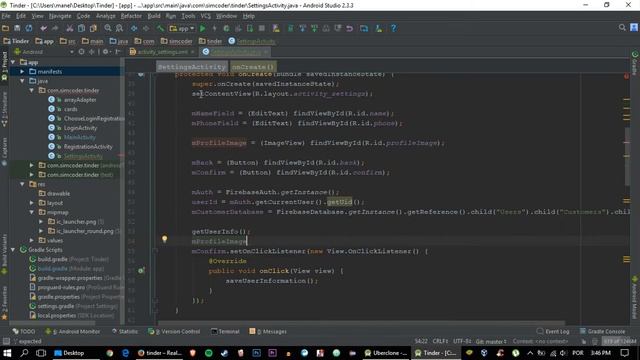The image size is (640, 360).
Task: Click the CRLF line separator status entry
Action: [x=440, y=341]
